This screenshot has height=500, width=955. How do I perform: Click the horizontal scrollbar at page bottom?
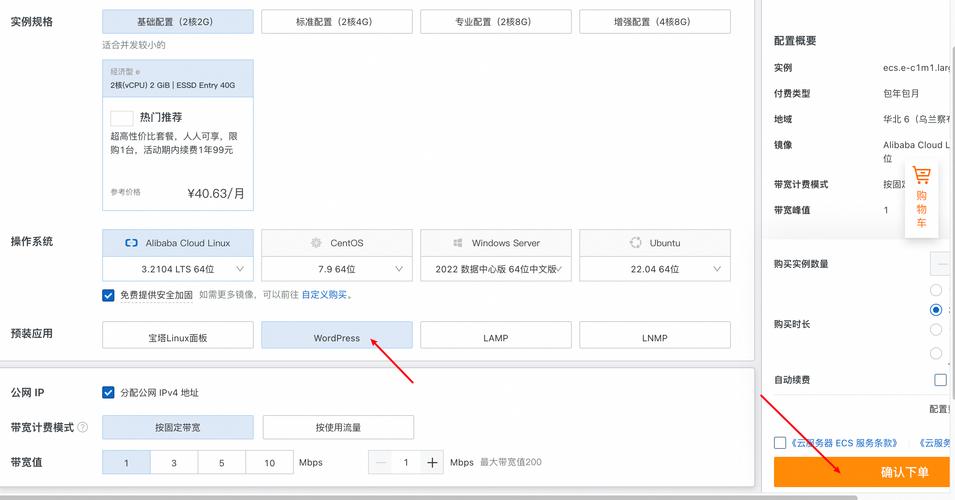click(x=429, y=498)
